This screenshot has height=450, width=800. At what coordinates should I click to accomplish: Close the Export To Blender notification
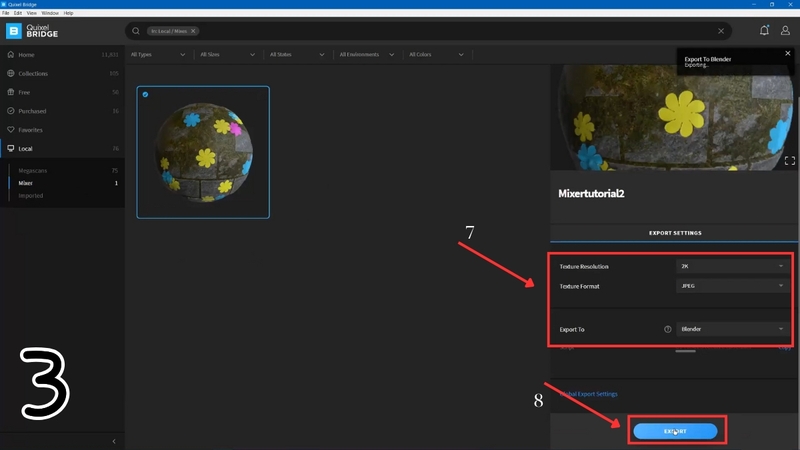coord(788,53)
